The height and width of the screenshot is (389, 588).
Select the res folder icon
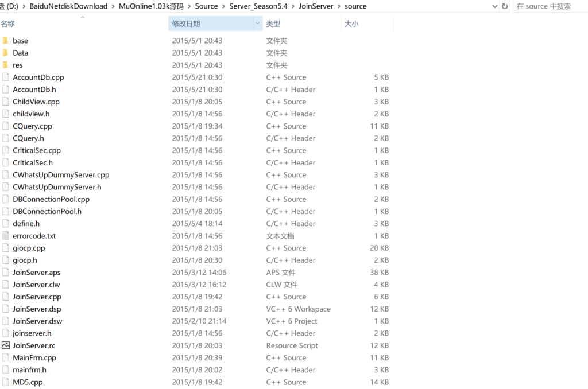pos(6,65)
